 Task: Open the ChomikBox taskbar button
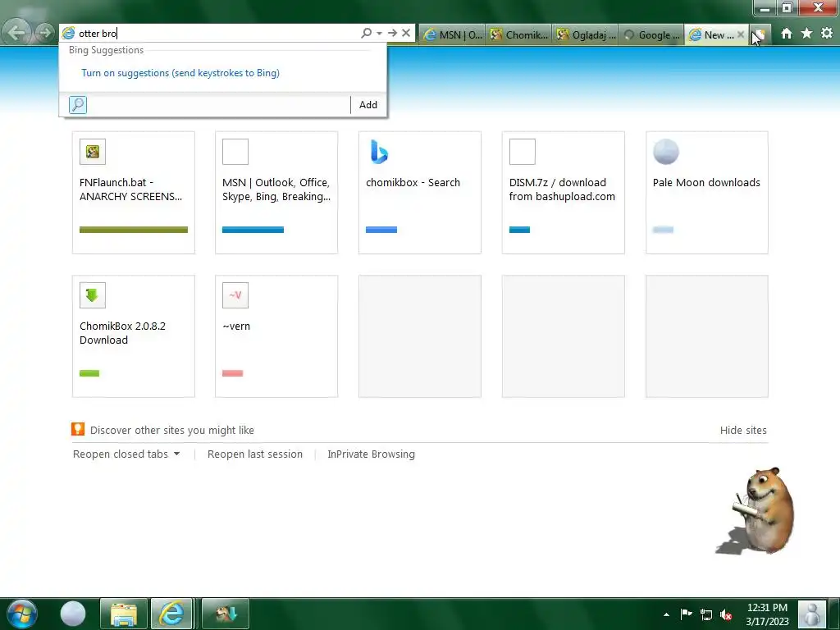point(225,614)
